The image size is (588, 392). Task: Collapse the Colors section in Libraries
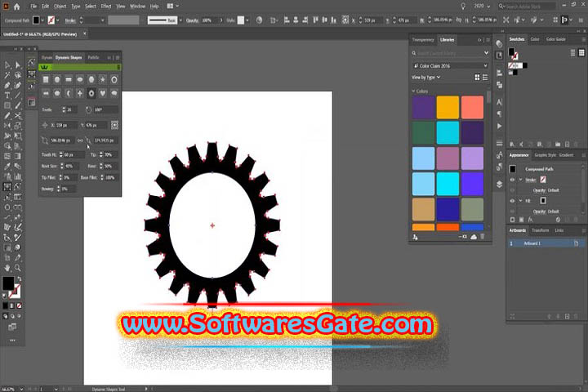tap(413, 91)
